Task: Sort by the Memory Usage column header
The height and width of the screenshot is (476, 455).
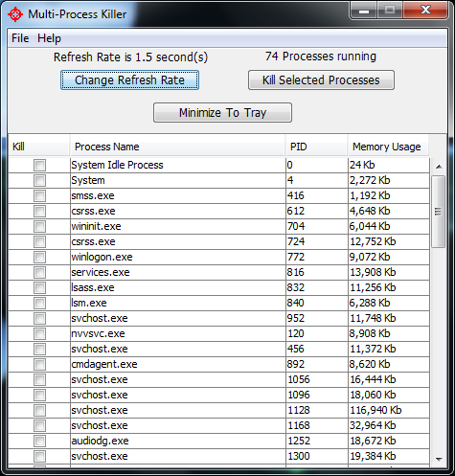Action: (x=388, y=147)
